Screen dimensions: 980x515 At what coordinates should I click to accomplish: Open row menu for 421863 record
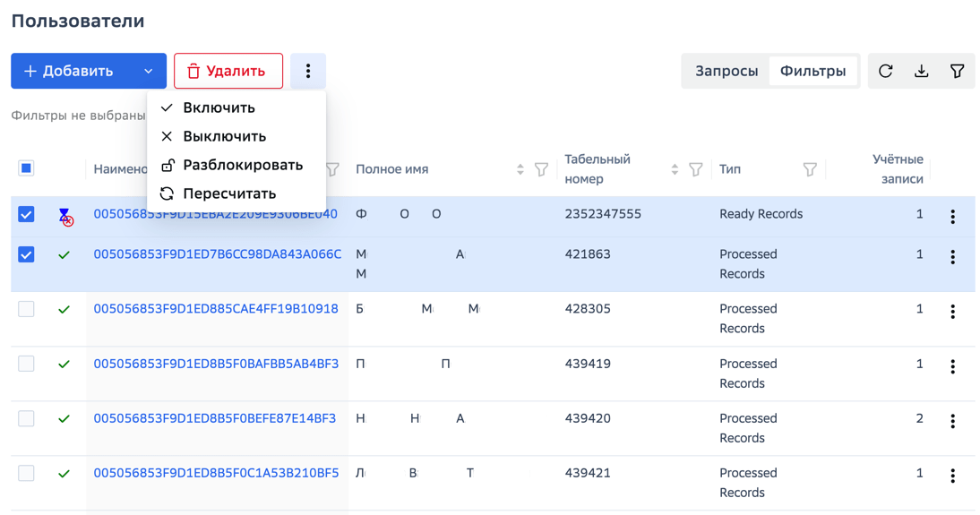pos(952,257)
